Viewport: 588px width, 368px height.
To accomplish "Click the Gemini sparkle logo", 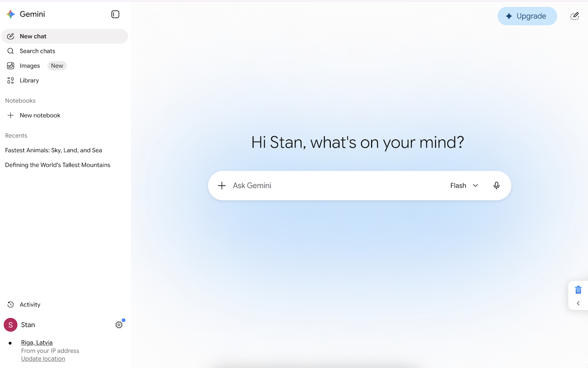I will [x=11, y=14].
